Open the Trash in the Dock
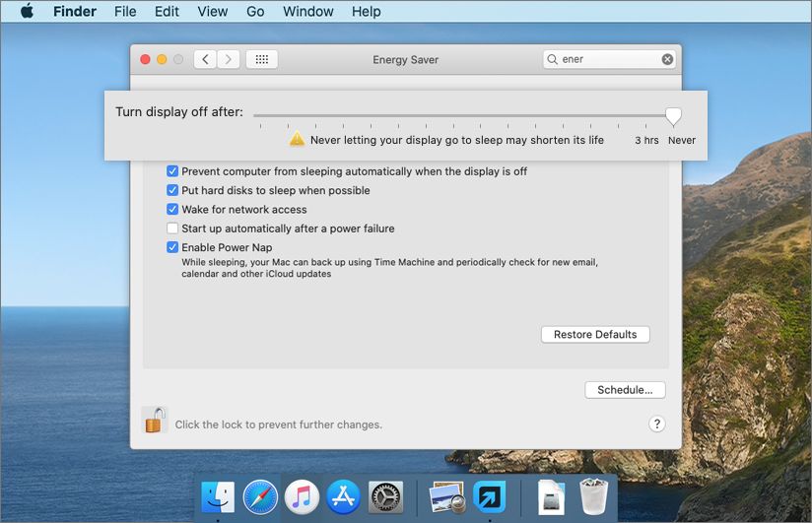812x523 pixels. 593,497
